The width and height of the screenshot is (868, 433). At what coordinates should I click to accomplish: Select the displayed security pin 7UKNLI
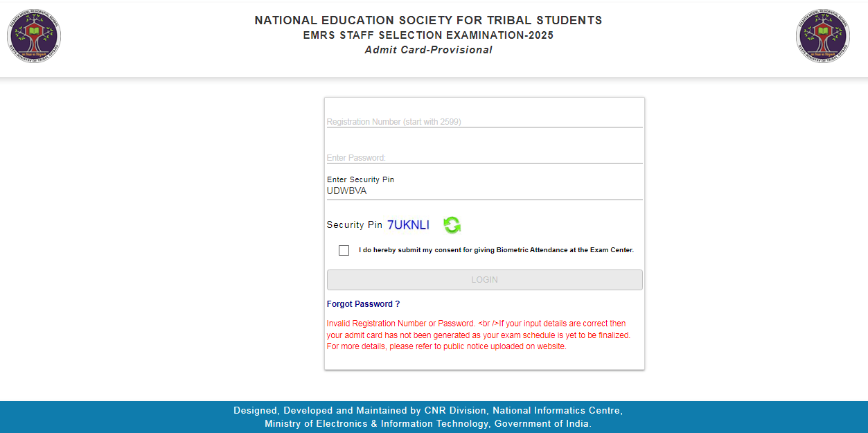(410, 224)
